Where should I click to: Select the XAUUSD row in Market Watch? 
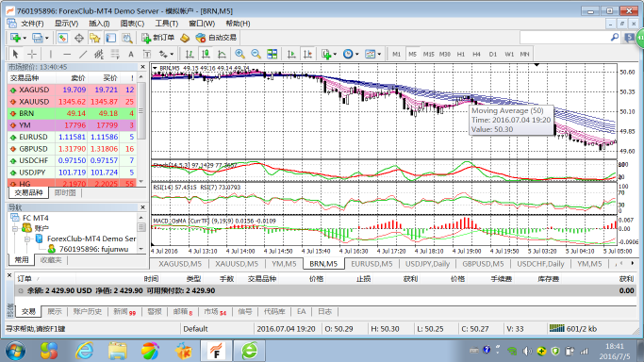pos(72,102)
